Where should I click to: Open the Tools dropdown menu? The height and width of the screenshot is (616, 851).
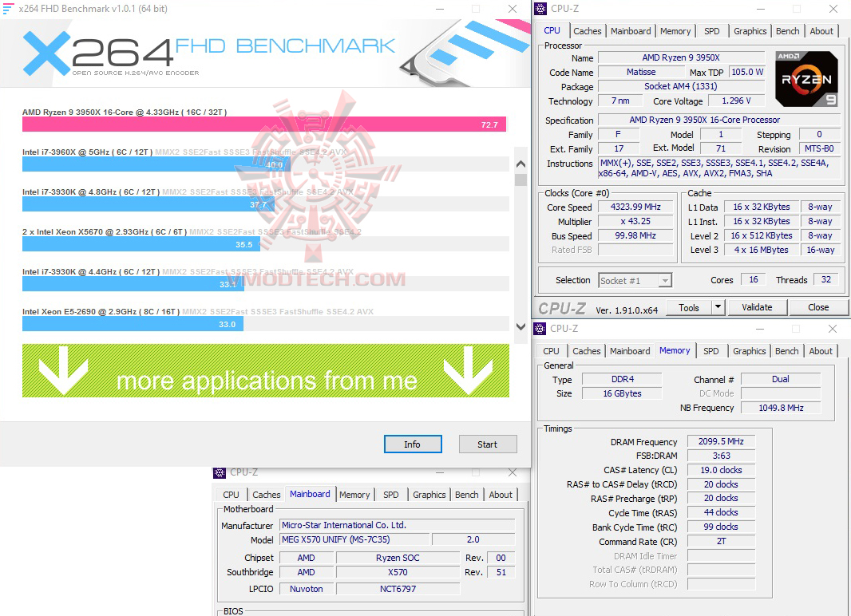(x=689, y=306)
